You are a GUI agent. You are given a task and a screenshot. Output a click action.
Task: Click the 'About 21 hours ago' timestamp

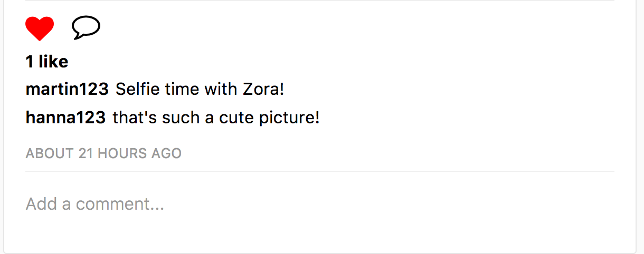pos(103,153)
